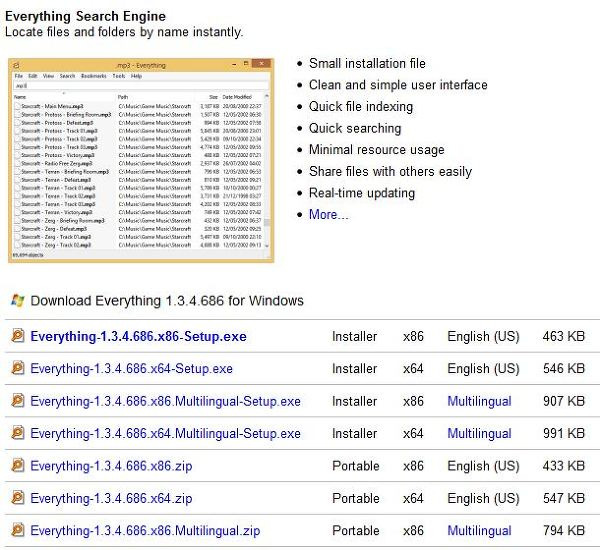This screenshot has height=550, width=600.
Task: Open Multilingual link in x64 installer row
Action: pos(479,433)
